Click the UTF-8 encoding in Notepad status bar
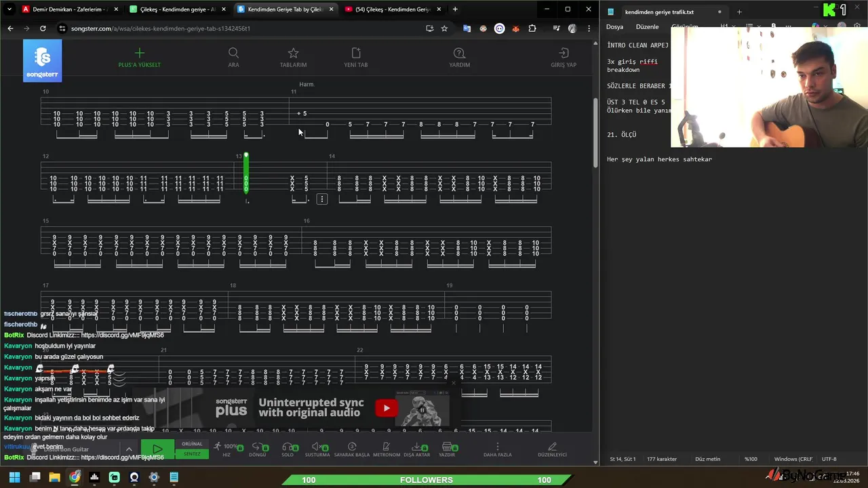 click(829, 459)
